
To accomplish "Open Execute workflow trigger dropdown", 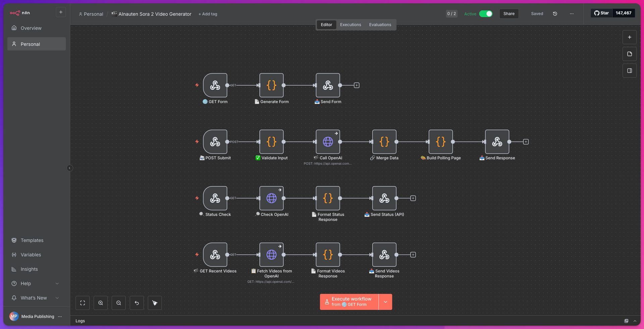I will (x=385, y=302).
